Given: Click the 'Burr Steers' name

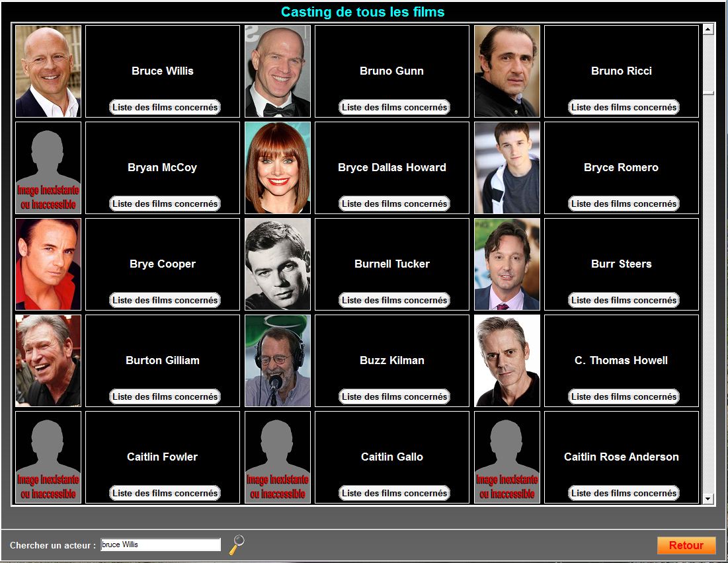Looking at the screenshot, I should (622, 264).
